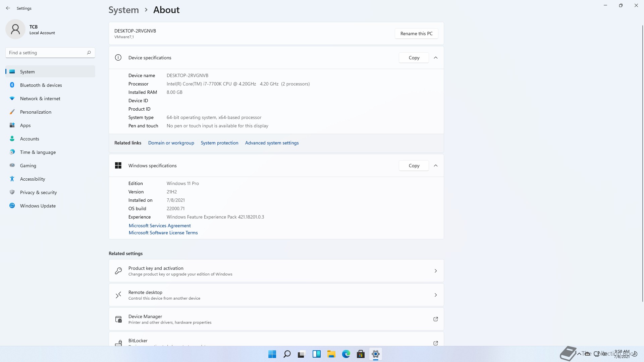This screenshot has width=644, height=362.
Task: Click the back arrow in Settings
Action: point(8,8)
